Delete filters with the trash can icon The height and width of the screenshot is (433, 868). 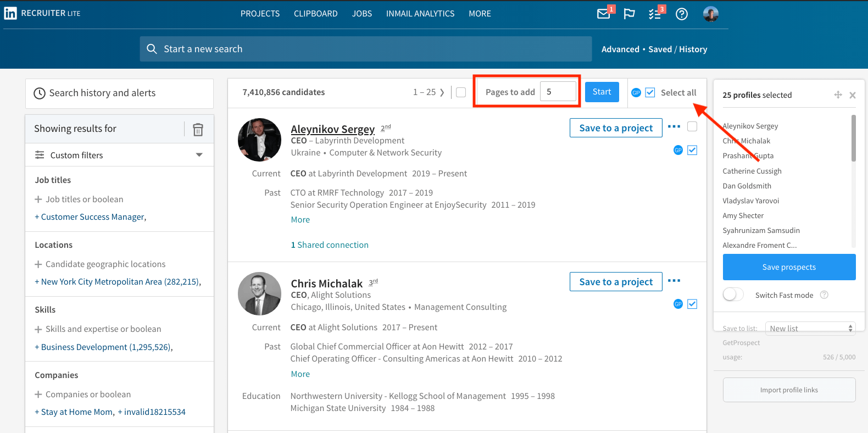(198, 129)
